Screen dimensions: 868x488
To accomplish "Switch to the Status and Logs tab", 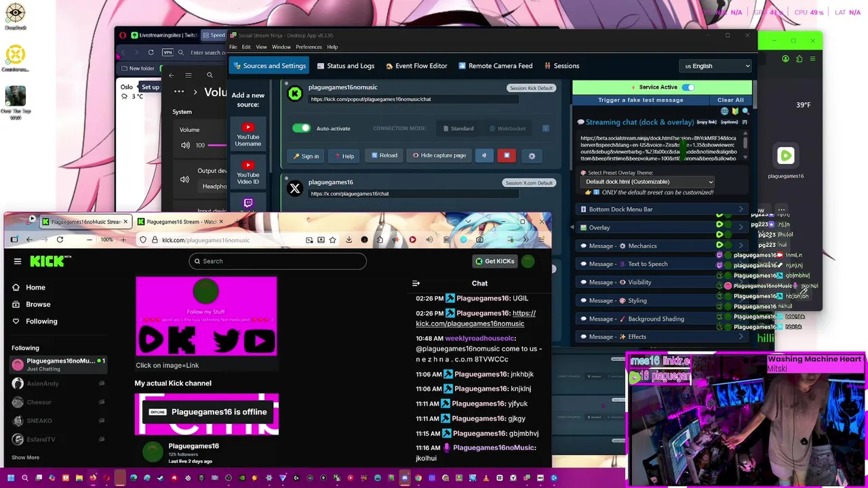I will (345, 66).
